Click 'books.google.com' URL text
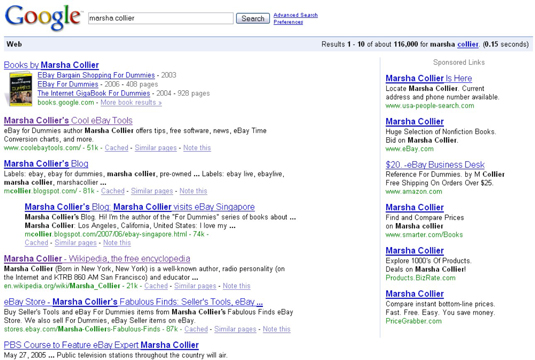Image resolution: width=535 pixels, height=360 pixels. pyautogui.click(x=66, y=102)
